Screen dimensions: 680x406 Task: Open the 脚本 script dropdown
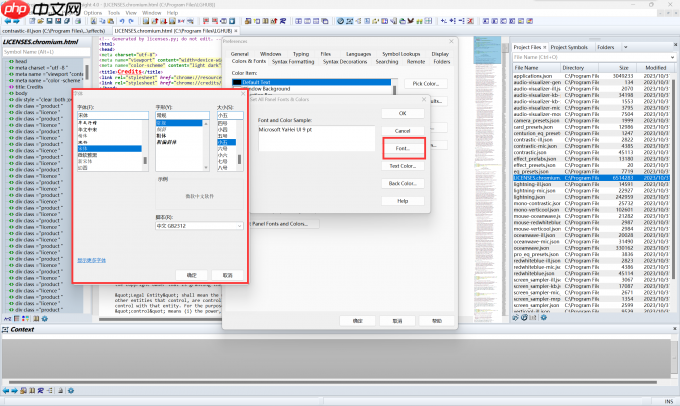click(x=200, y=226)
